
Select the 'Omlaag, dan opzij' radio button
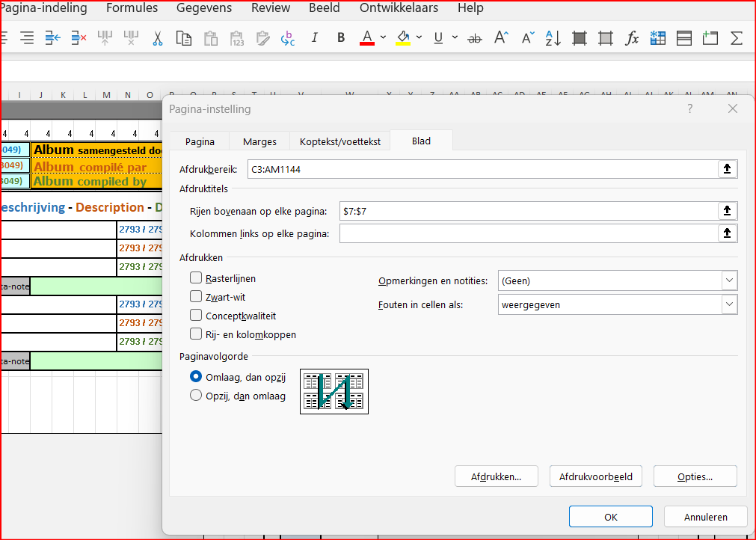coord(196,376)
